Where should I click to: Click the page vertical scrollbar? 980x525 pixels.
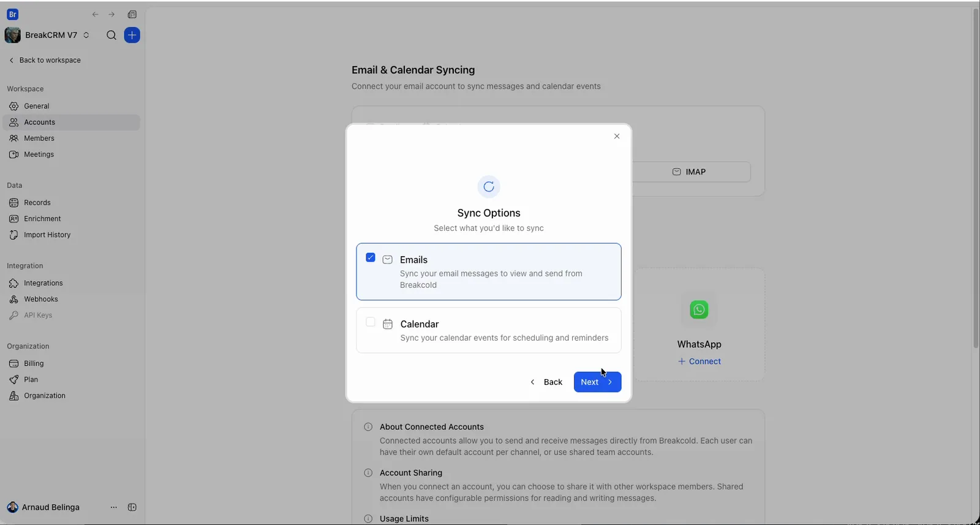[976, 178]
